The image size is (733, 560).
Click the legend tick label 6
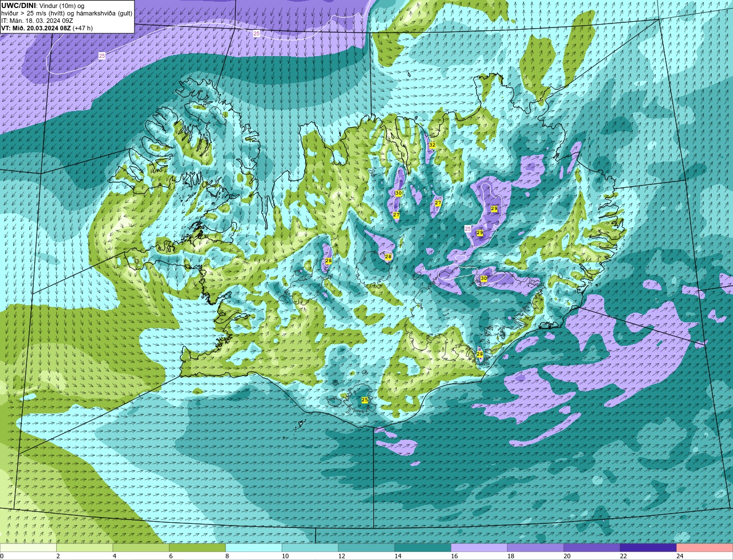coord(170,556)
